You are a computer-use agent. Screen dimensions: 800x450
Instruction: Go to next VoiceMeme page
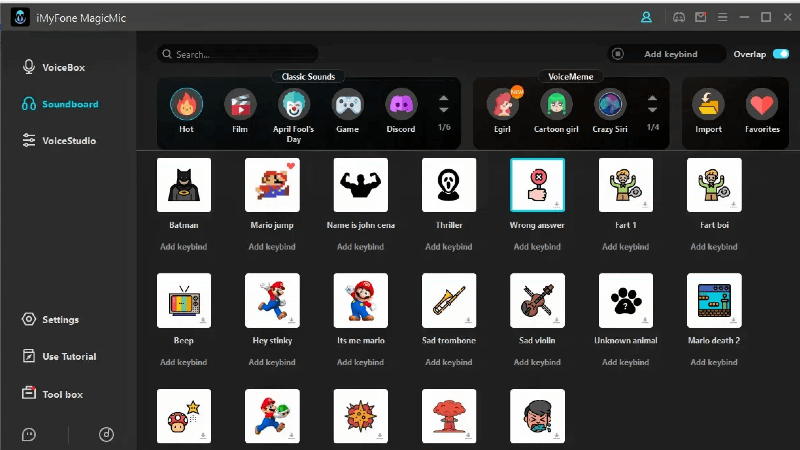click(652, 110)
